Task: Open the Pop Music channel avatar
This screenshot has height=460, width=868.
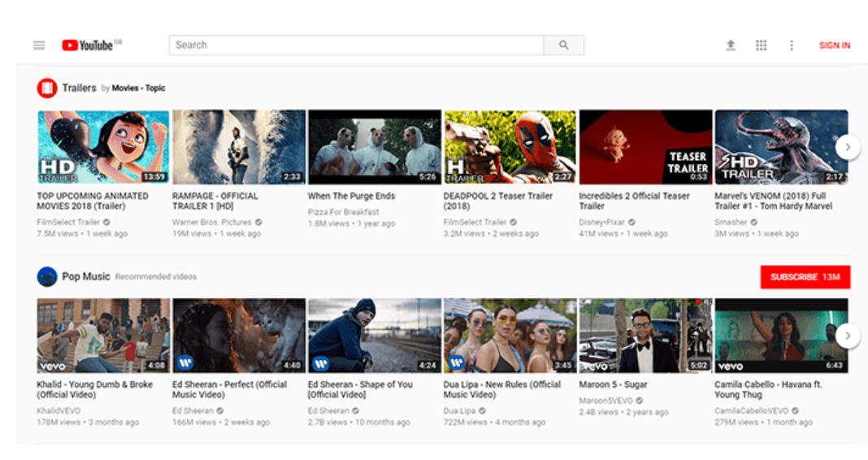Action: point(47,277)
